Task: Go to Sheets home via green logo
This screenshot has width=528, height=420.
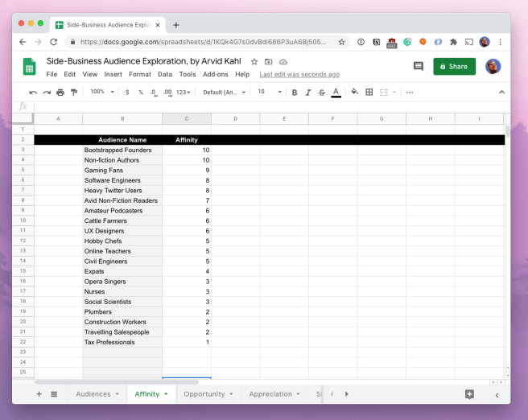Action: coord(29,67)
